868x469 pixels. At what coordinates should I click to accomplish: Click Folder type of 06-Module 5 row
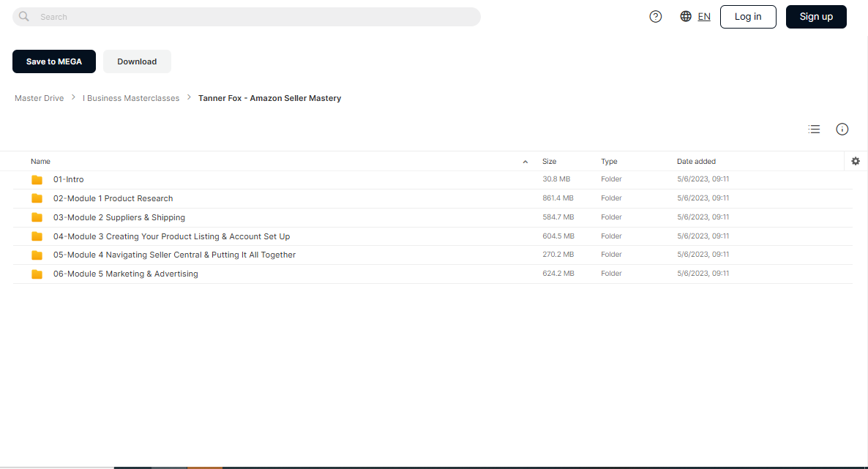[x=611, y=273]
